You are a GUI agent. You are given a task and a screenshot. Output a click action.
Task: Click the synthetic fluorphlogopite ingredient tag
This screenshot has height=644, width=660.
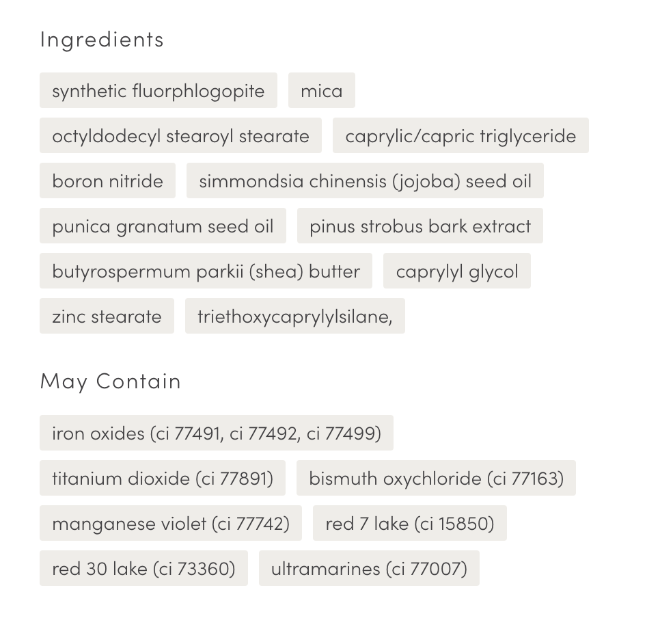pos(159,90)
